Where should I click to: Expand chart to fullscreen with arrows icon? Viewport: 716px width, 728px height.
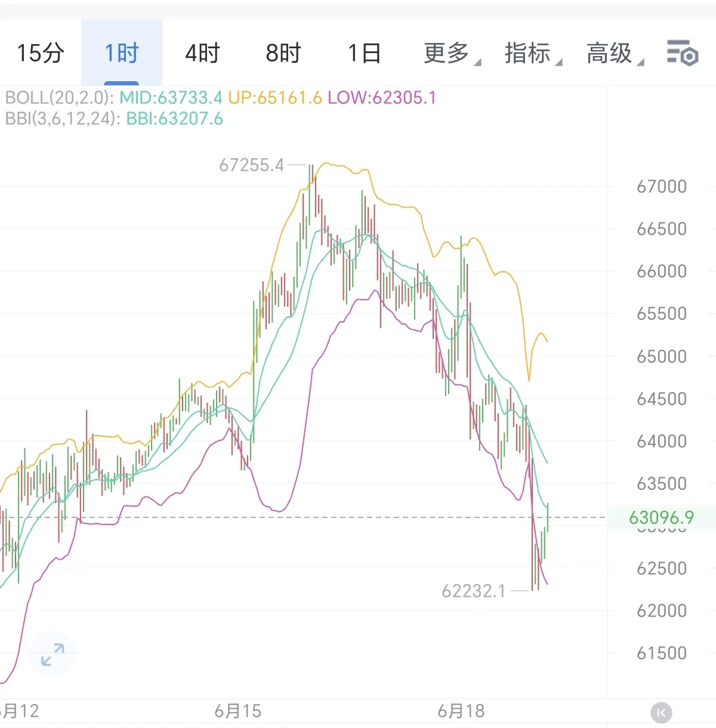click(53, 655)
